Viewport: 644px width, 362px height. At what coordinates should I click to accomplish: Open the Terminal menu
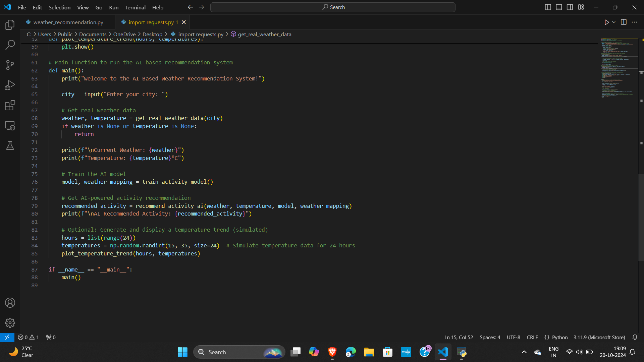135,7
